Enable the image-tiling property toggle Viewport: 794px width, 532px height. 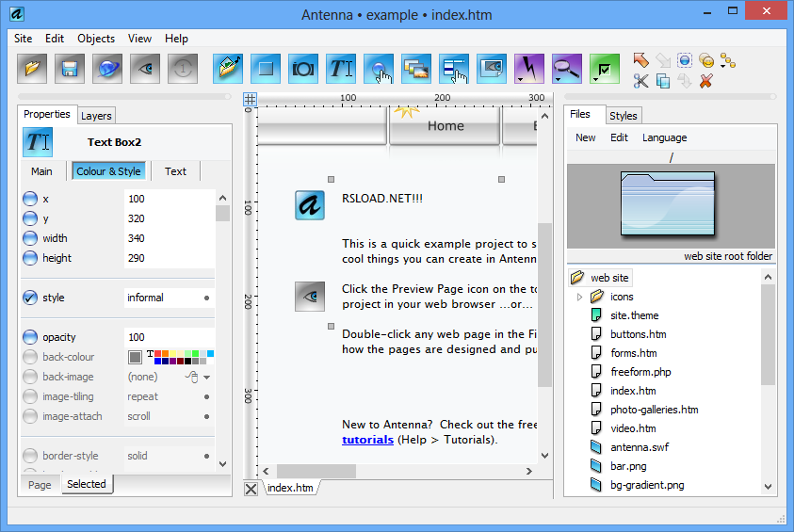(30, 396)
